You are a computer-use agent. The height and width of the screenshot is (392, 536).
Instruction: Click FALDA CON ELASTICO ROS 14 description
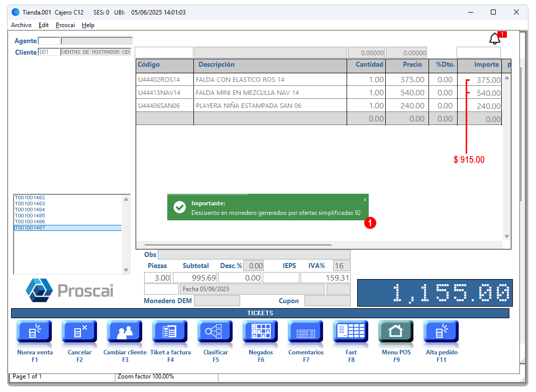point(240,80)
